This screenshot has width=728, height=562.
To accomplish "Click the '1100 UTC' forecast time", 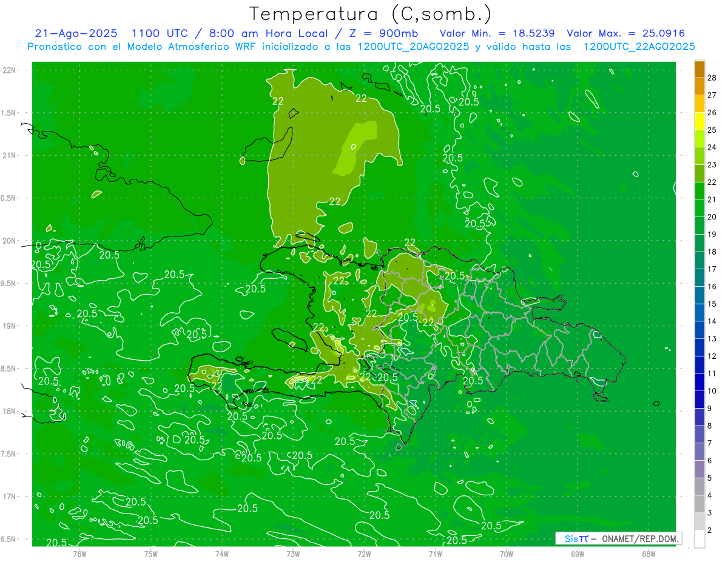I will 159,34.
